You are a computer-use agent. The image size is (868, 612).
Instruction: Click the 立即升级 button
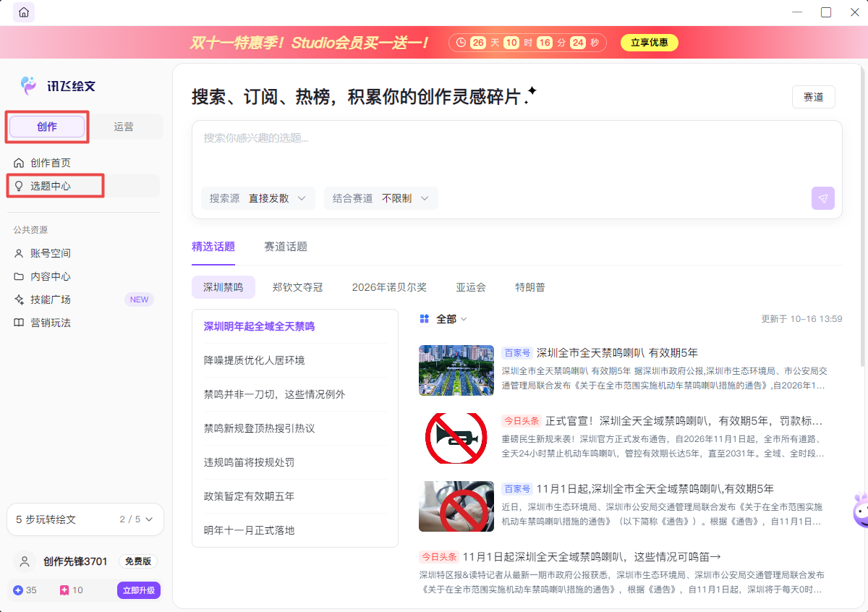point(139,590)
